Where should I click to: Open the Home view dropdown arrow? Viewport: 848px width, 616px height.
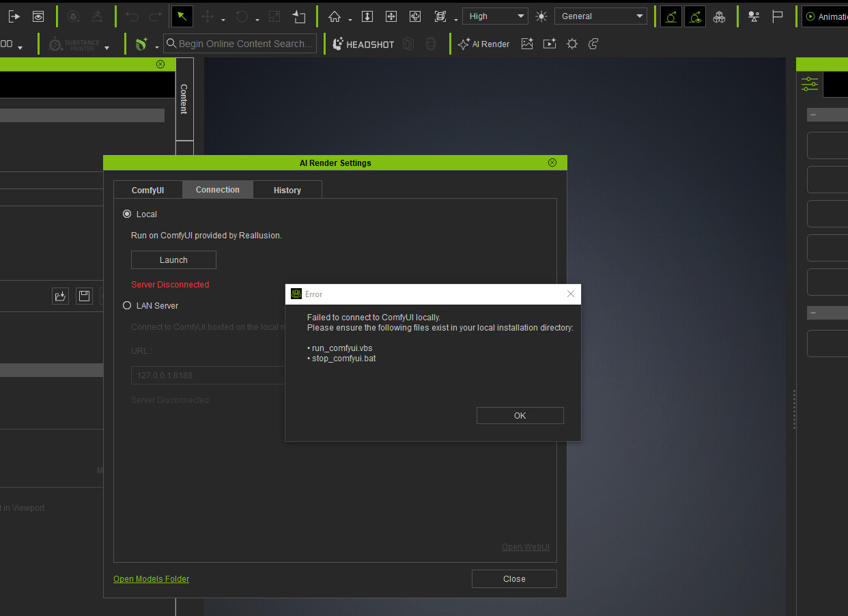(350, 19)
